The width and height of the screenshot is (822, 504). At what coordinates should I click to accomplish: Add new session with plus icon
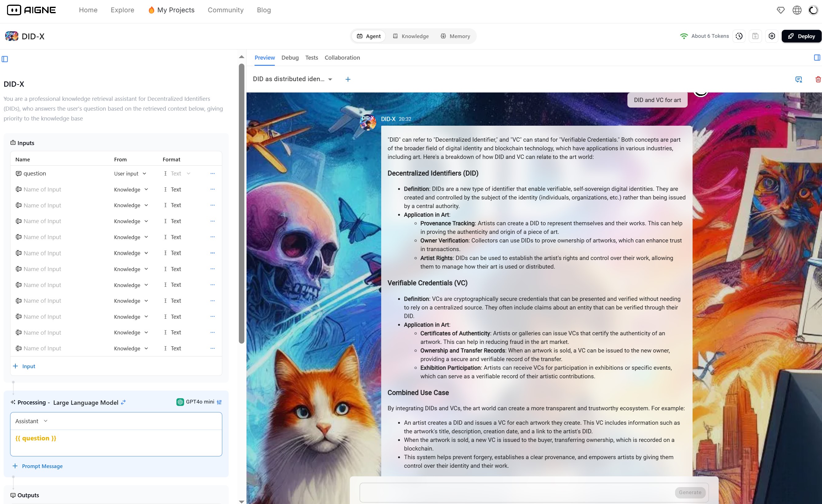(x=348, y=79)
